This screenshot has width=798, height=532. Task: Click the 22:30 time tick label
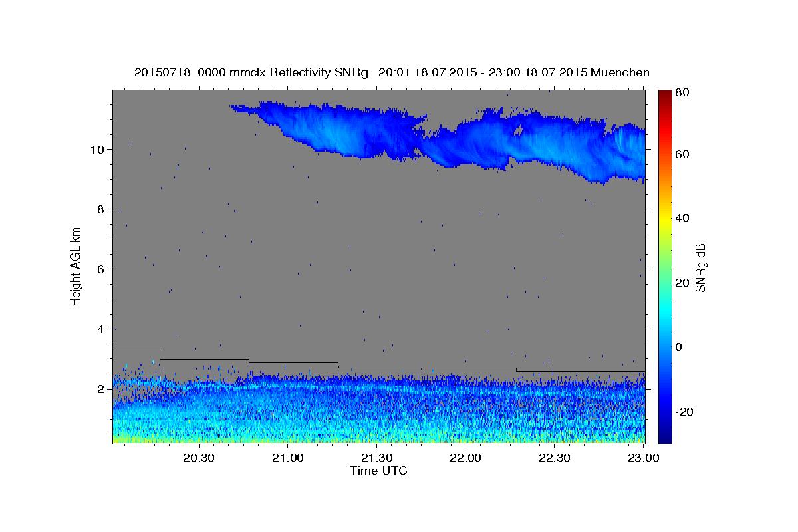(555, 458)
